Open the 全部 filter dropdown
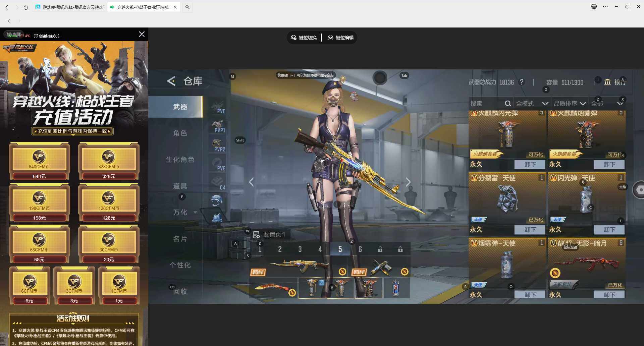This screenshot has width=644, height=346. (x=607, y=104)
